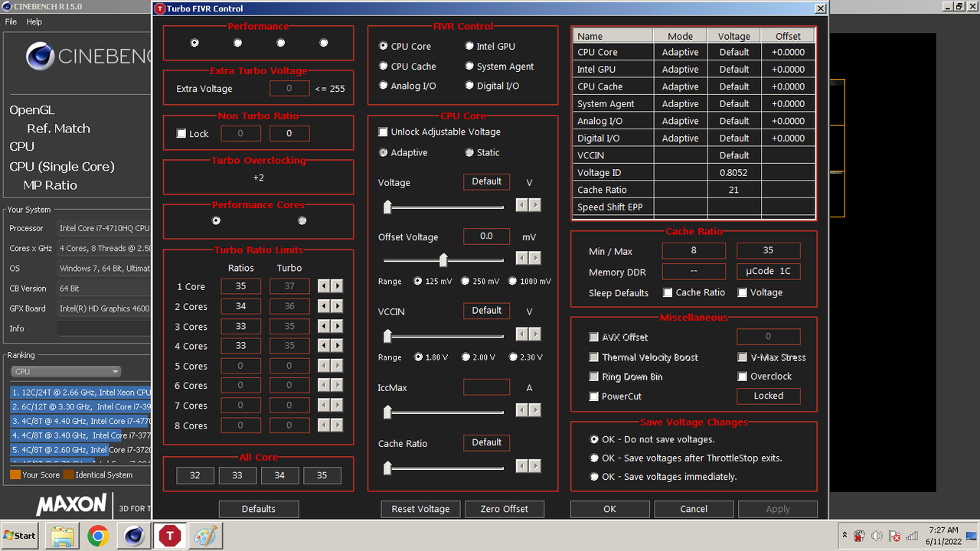Image resolution: width=980 pixels, height=551 pixels.
Task: Set VCCIN range to 2.00 V
Action: point(465,357)
